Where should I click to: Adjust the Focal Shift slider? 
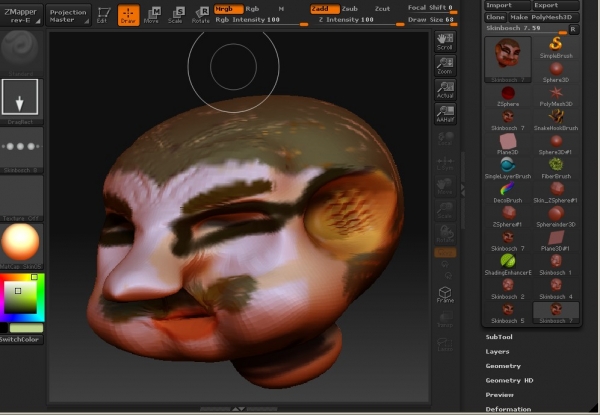432,8
